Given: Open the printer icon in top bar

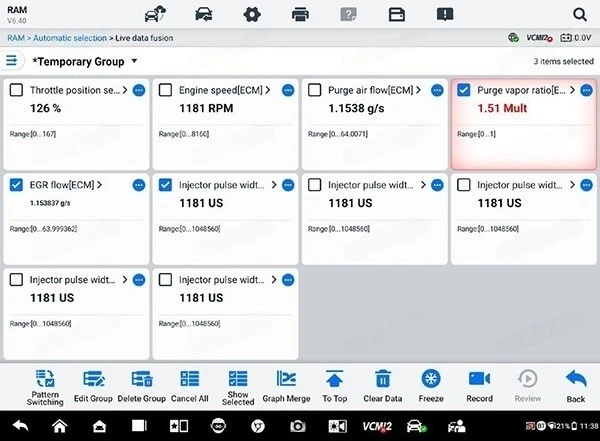Looking at the screenshot, I should pos(299,14).
